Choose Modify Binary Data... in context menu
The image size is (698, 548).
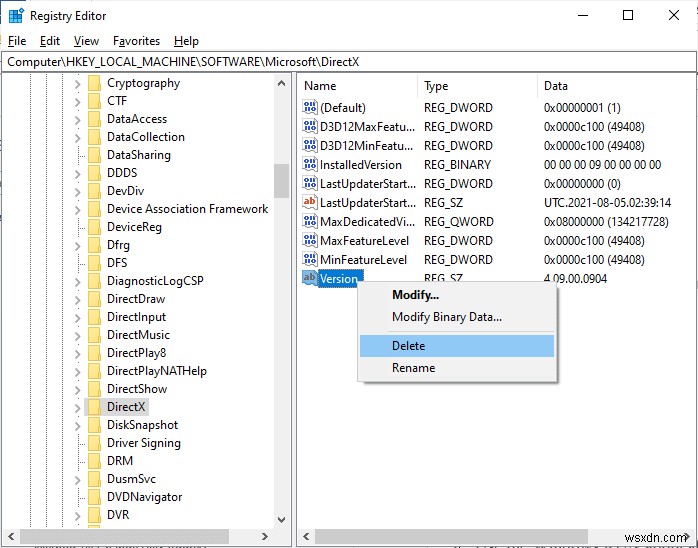point(457,317)
